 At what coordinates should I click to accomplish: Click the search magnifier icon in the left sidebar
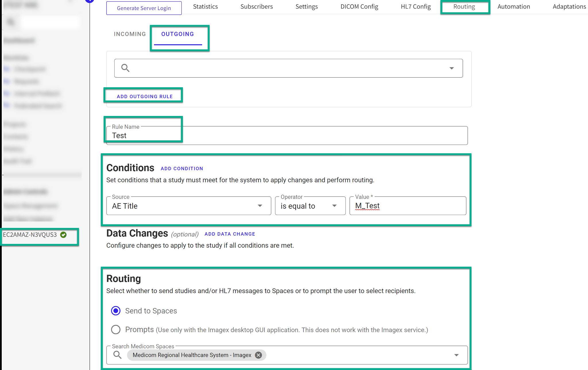click(x=11, y=22)
